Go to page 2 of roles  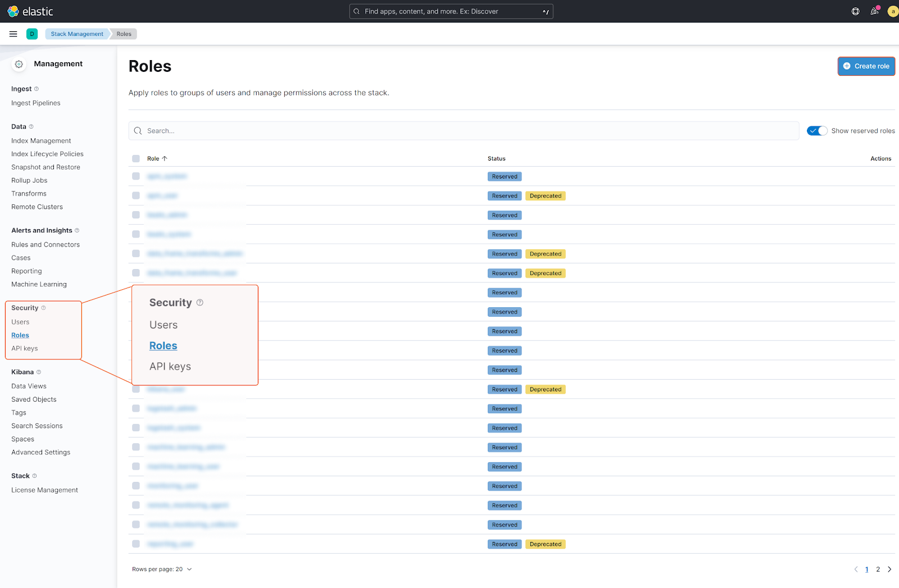pyautogui.click(x=878, y=569)
